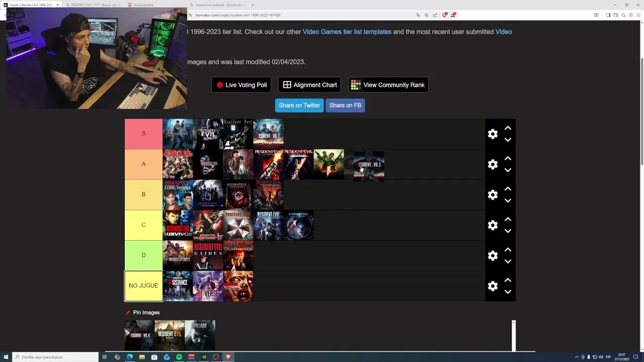This screenshot has width=644, height=362.
Task: Select Resistance thumbnail in NO JUGUE row
Action: click(x=178, y=286)
